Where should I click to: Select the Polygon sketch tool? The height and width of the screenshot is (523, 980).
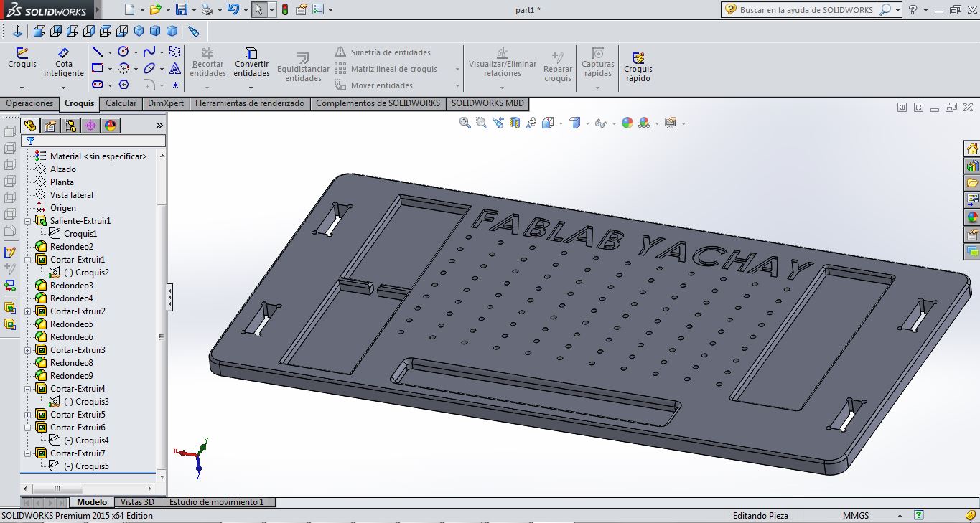(x=123, y=85)
